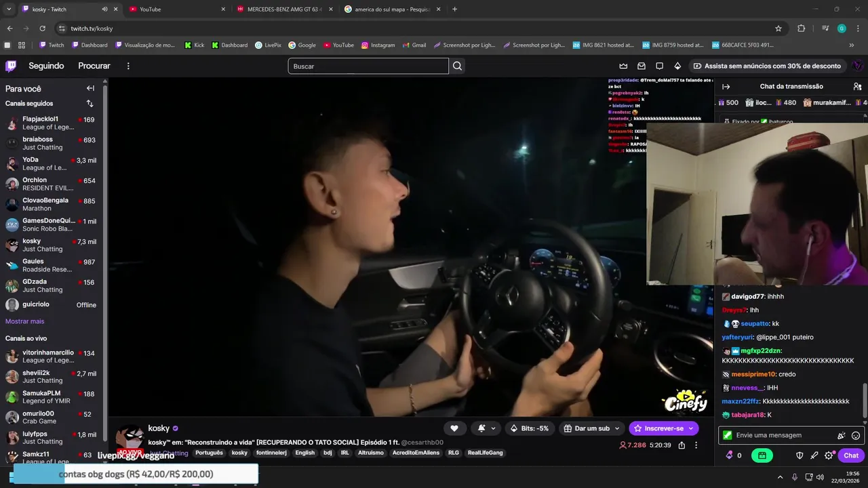The height and width of the screenshot is (488, 868).
Task: Open the user avatar menu
Action: (x=857, y=66)
